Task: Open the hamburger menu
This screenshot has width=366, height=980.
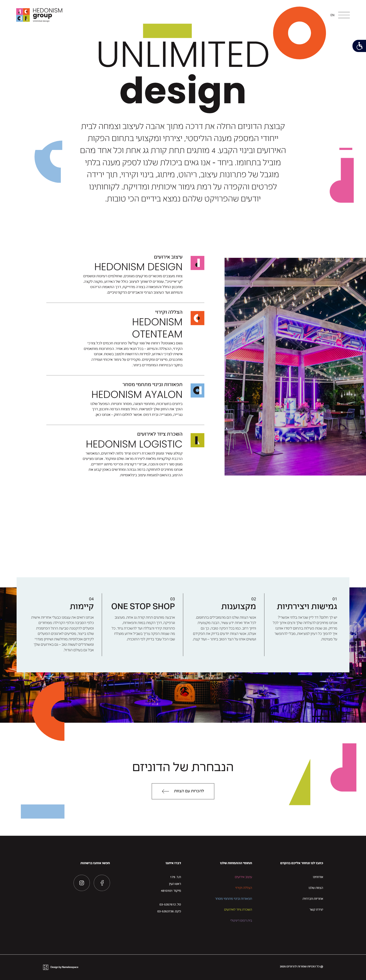Action: [344, 15]
